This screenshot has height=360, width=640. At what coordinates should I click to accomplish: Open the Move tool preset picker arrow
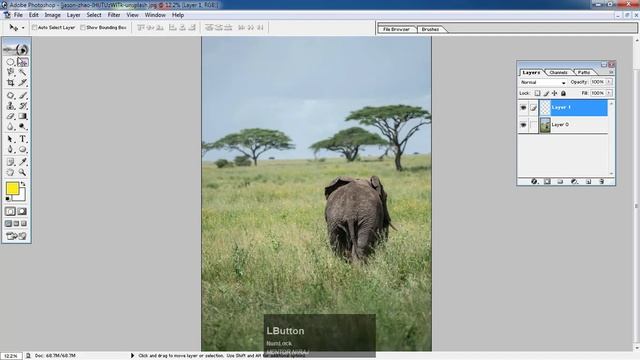pyautogui.click(x=23, y=28)
